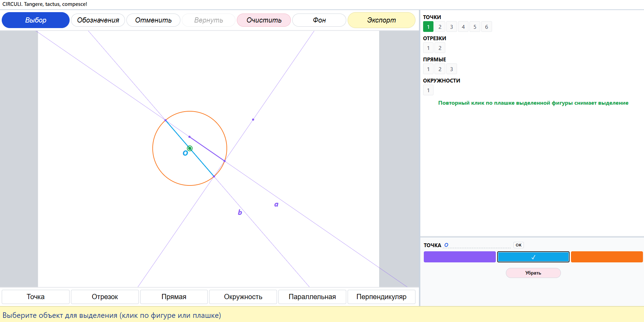
Task: Select the Отрезок segment tool
Action: tap(105, 297)
